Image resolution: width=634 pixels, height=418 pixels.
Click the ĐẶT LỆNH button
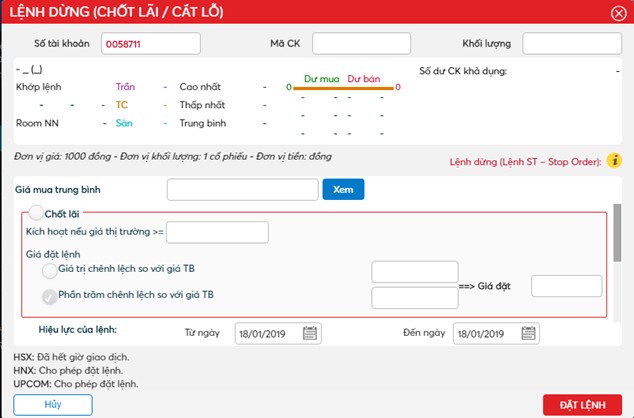click(x=582, y=404)
